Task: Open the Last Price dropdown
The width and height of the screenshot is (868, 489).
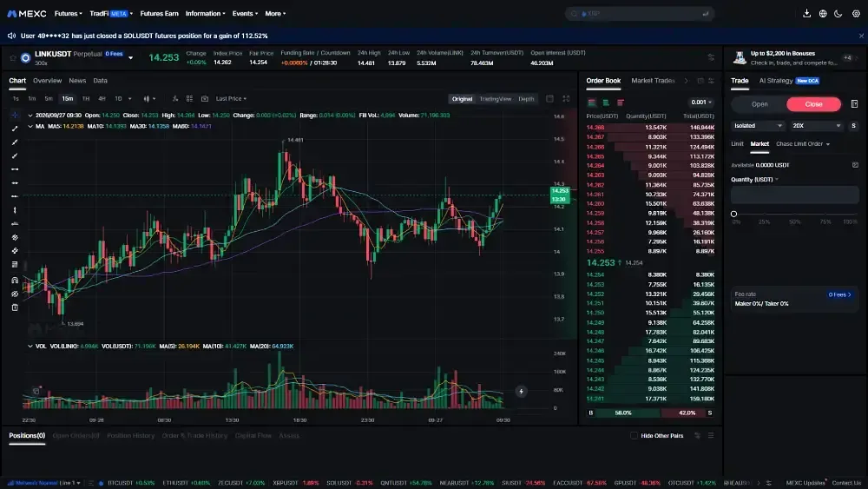Action: pyautogui.click(x=232, y=98)
